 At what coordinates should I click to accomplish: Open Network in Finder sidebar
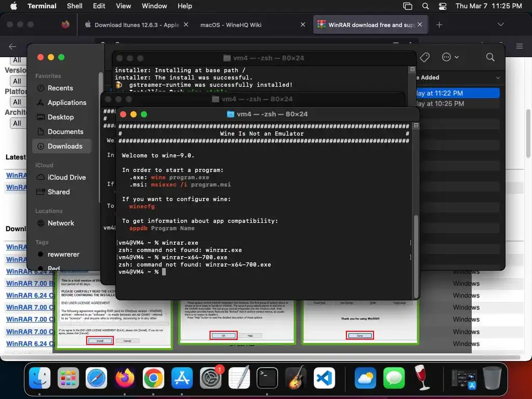(x=61, y=223)
